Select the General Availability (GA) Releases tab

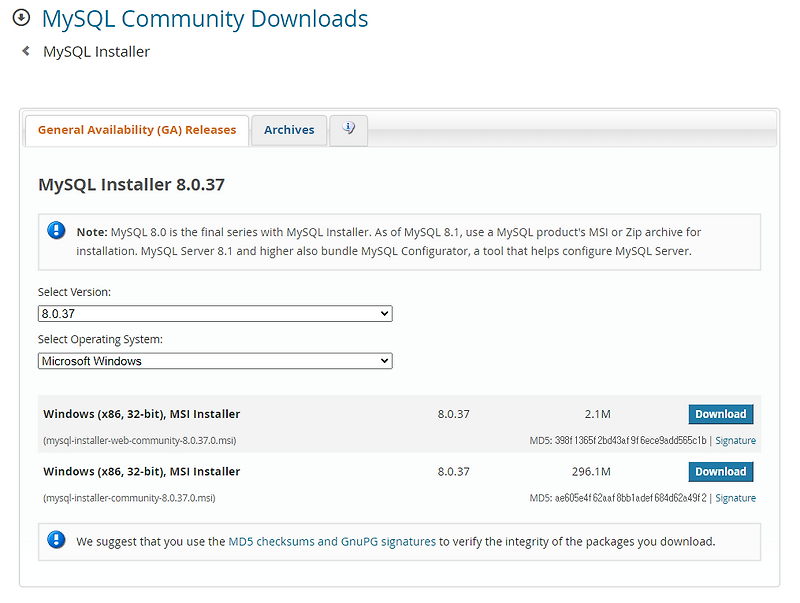pos(136,130)
